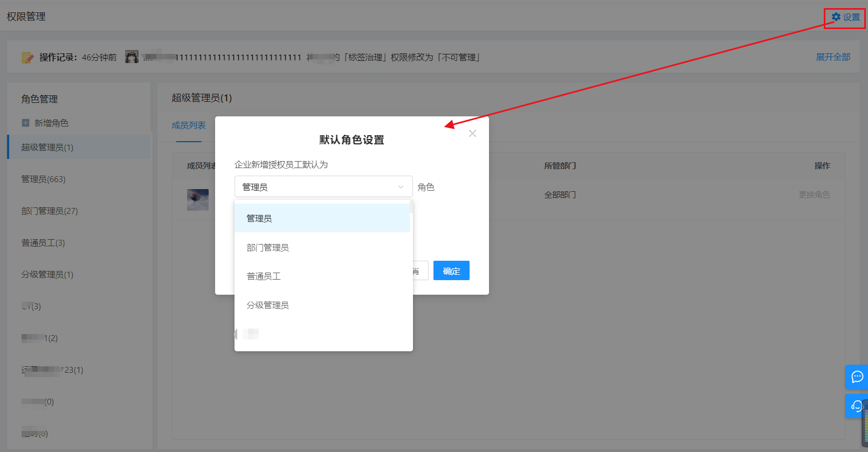Switch to 成员列表 tab
The image size is (868, 452).
tap(189, 125)
